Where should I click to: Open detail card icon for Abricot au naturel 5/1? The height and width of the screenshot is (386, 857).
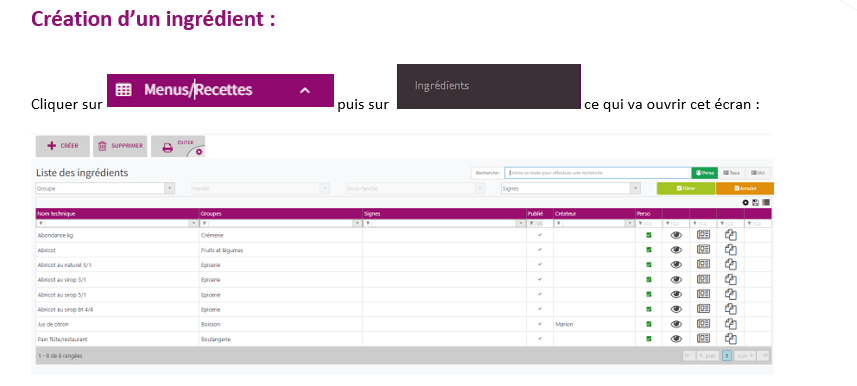click(703, 265)
